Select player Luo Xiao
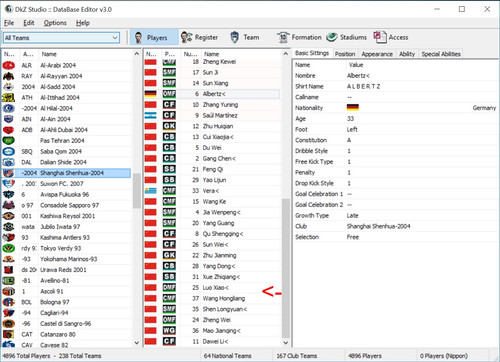The height and width of the screenshot is (362, 500). pyautogui.click(x=213, y=287)
